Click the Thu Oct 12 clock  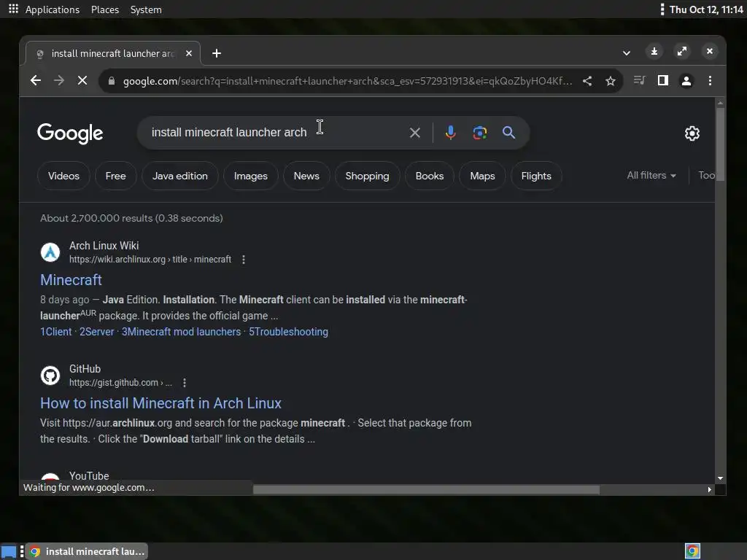point(706,9)
